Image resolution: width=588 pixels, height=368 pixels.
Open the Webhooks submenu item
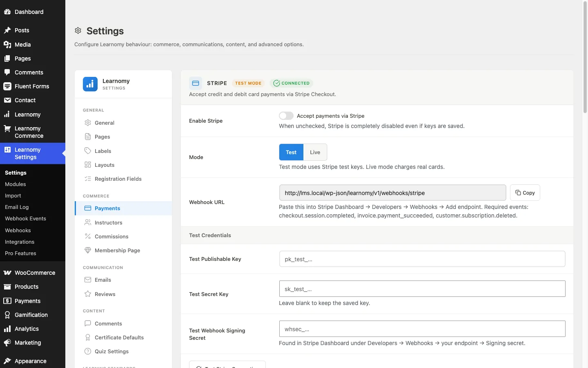(x=18, y=230)
